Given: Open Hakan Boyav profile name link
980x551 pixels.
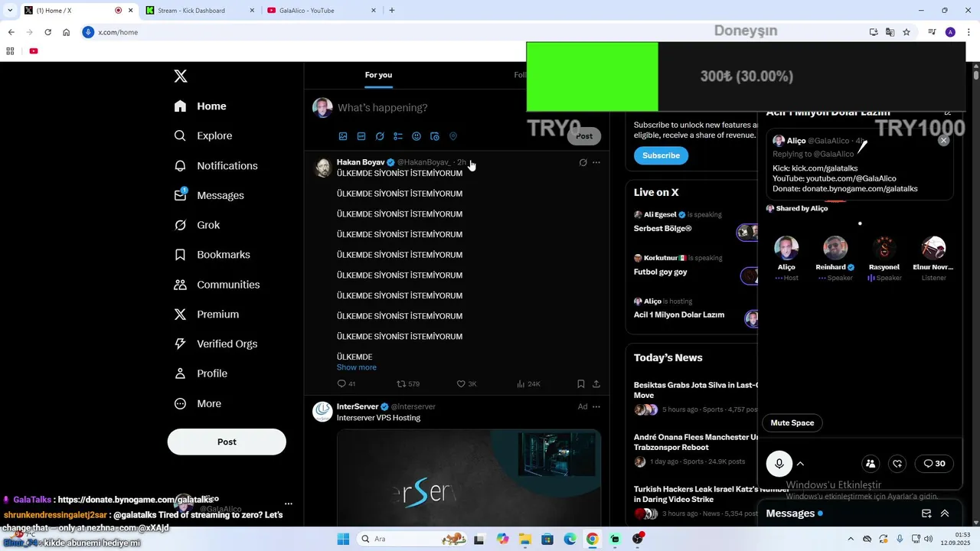Looking at the screenshot, I should click(x=361, y=162).
